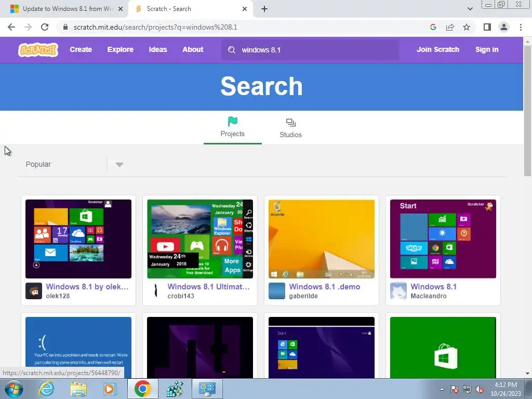Reload the Scratch search page

pyautogui.click(x=45, y=27)
